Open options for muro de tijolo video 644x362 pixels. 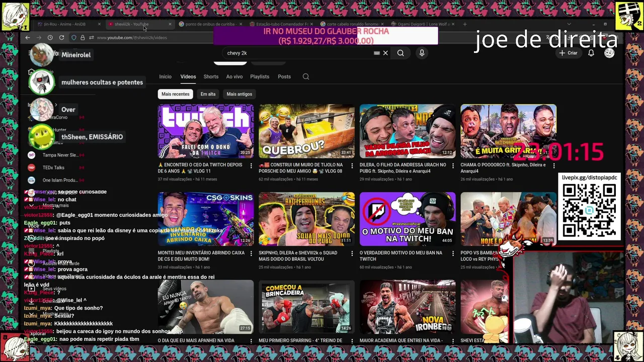click(352, 165)
